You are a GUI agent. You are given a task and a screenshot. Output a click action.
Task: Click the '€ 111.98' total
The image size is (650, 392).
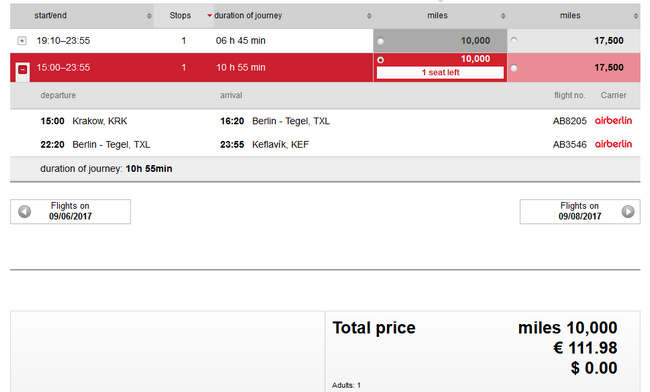pyautogui.click(x=585, y=348)
